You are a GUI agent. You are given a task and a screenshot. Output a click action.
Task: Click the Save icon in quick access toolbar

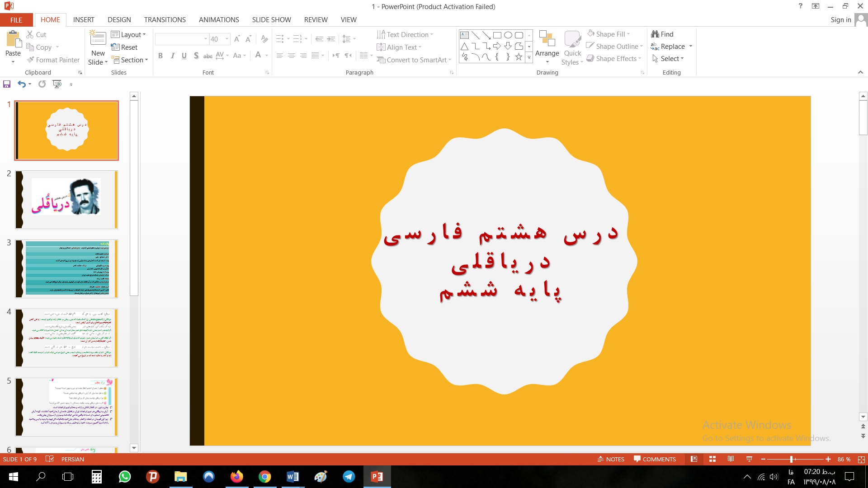click(7, 84)
